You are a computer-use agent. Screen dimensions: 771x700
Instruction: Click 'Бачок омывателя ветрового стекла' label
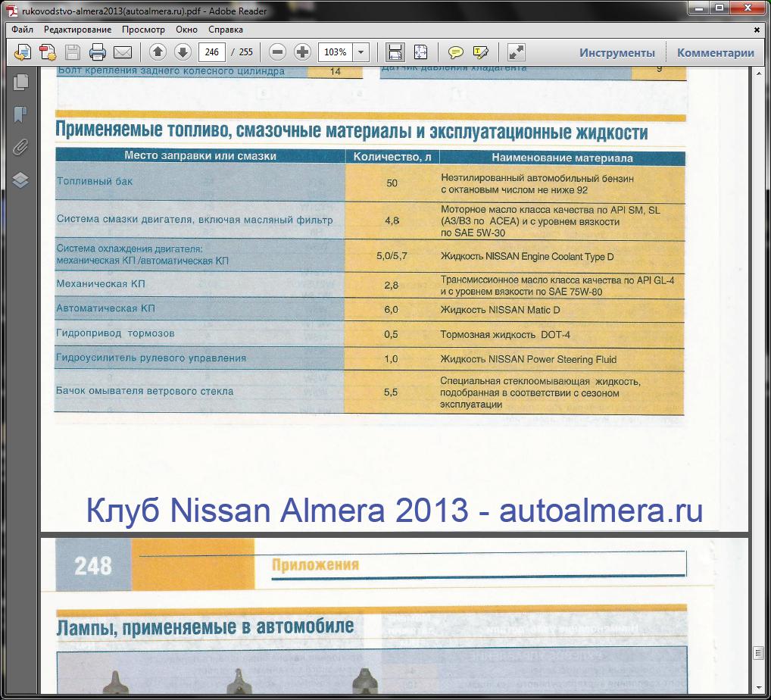[x=145, y=391]
